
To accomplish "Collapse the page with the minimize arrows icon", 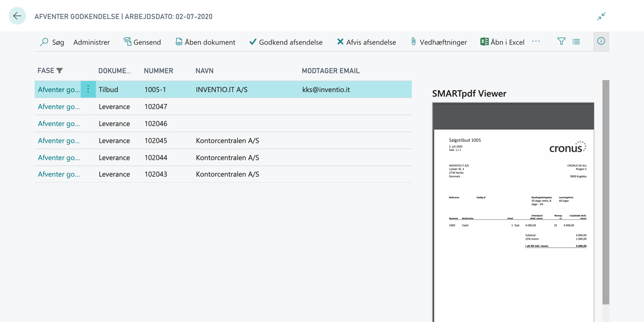I will pyautogui.click(x=601, y=16).
